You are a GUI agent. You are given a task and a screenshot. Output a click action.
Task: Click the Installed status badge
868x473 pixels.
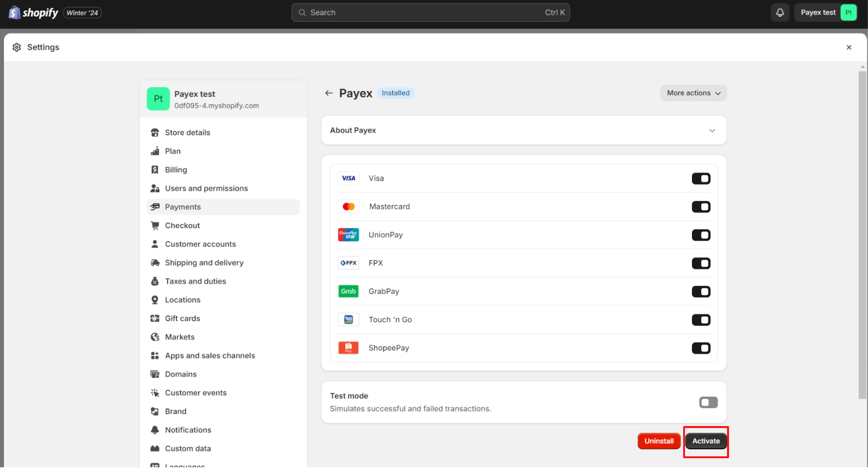click(x=395, y=93)
